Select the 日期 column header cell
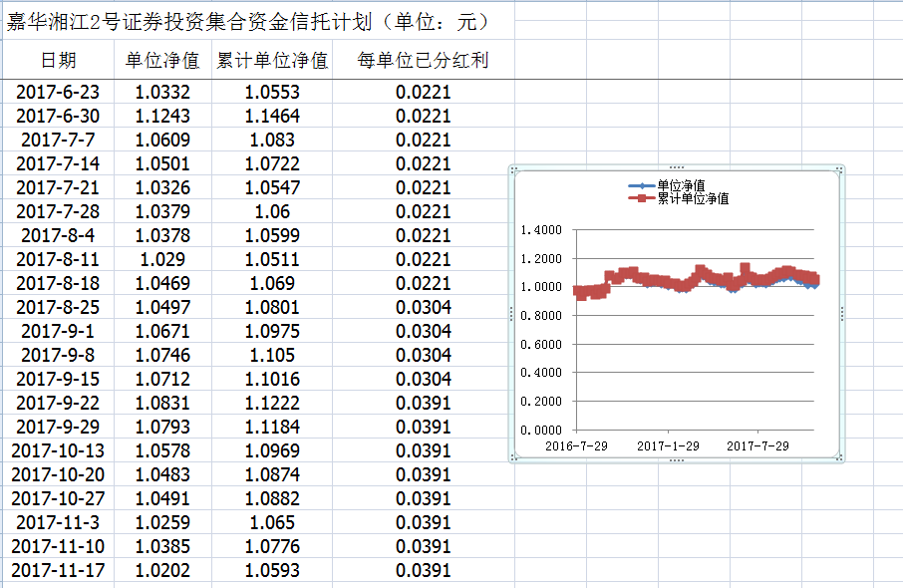This screenshot has height=588, width=903. click(x=59, y=61)
